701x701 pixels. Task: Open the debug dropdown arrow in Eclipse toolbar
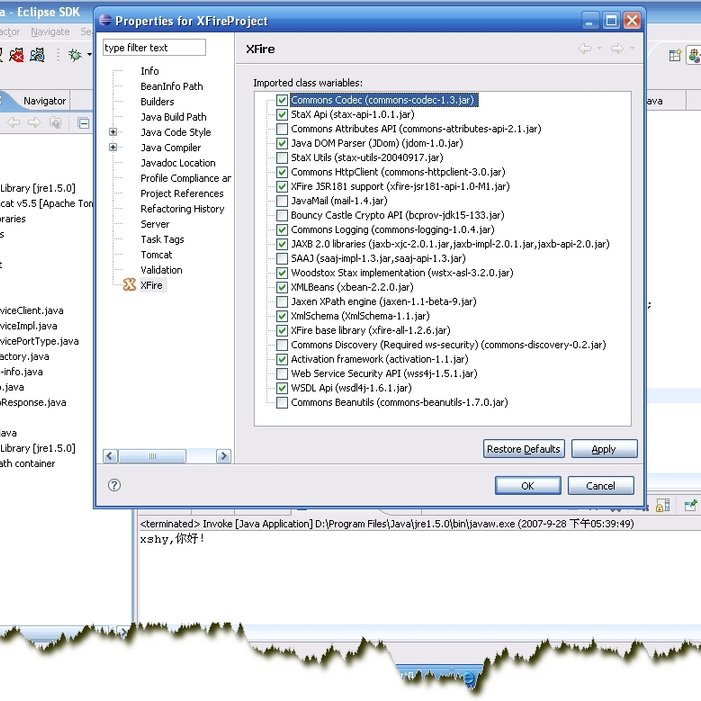point(89,55)
